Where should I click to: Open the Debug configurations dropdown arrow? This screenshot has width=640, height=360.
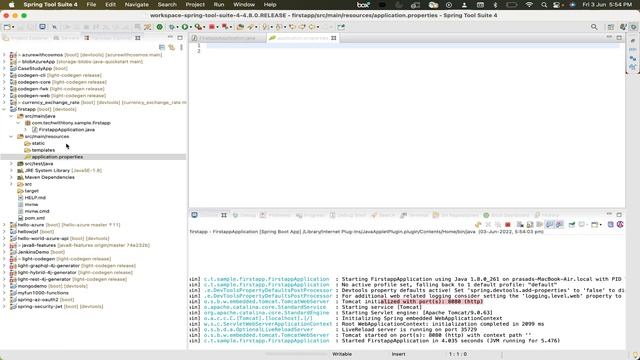pos(177,27)
